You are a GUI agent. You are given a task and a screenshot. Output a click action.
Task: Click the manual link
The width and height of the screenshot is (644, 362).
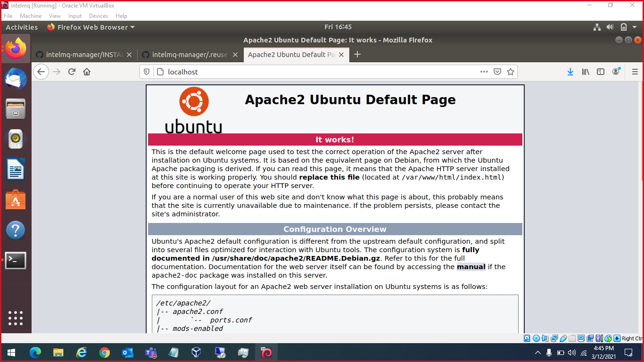point(471,267)
